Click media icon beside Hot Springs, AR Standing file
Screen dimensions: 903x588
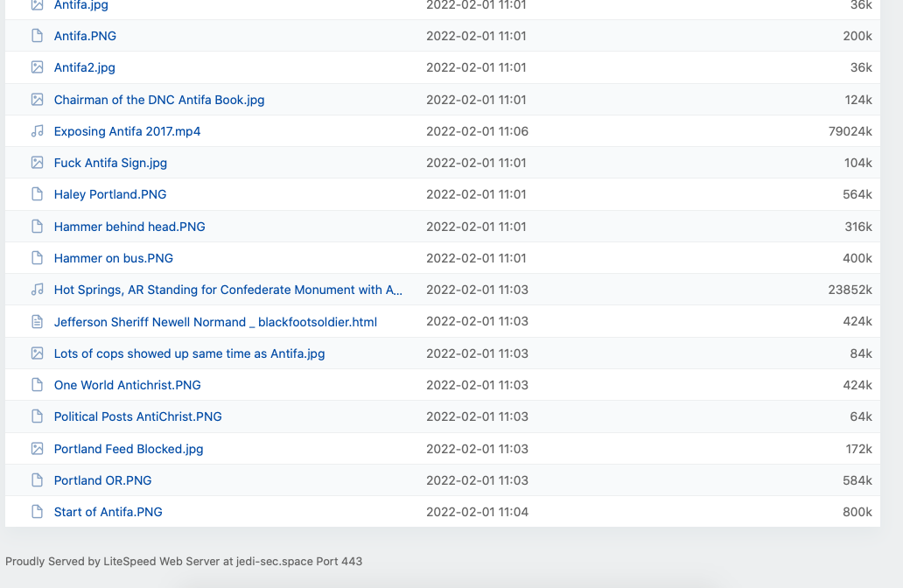pos(37,290)
